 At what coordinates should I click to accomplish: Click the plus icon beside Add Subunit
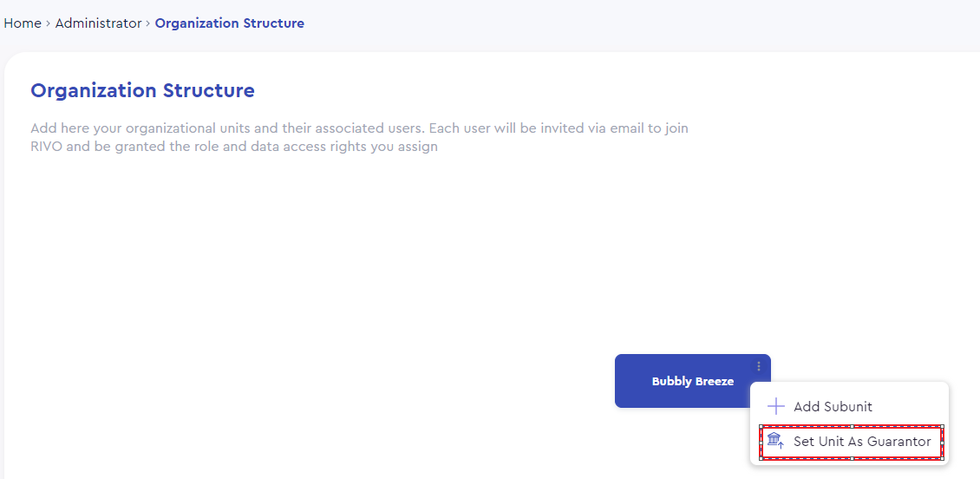775,406
